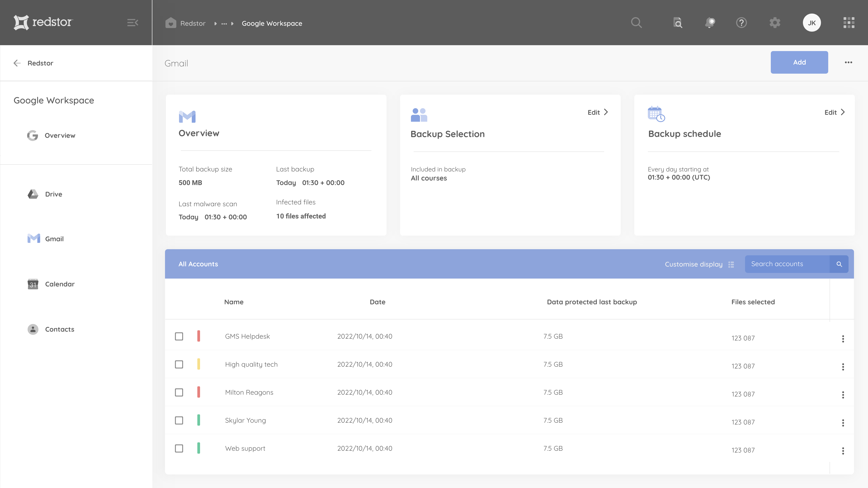This screenshot has height=488, width=868.
Task: Click the green status marker for Web support
Action: (x=198, y=448)
